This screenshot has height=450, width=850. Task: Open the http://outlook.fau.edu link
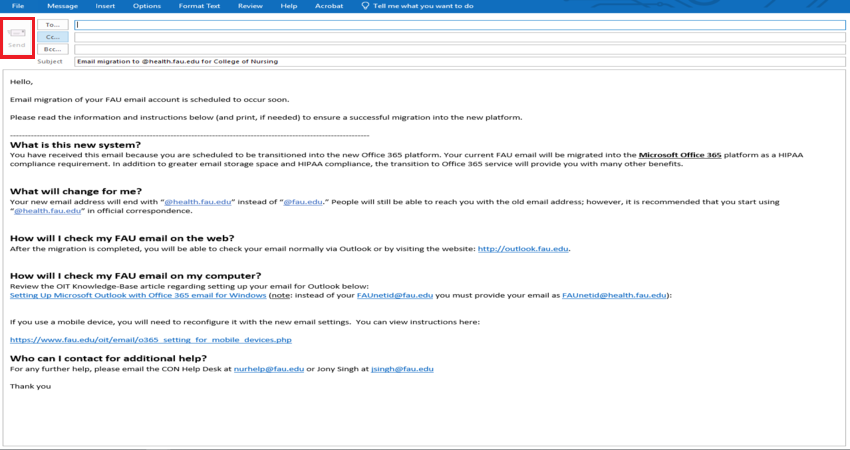[523, 249]
